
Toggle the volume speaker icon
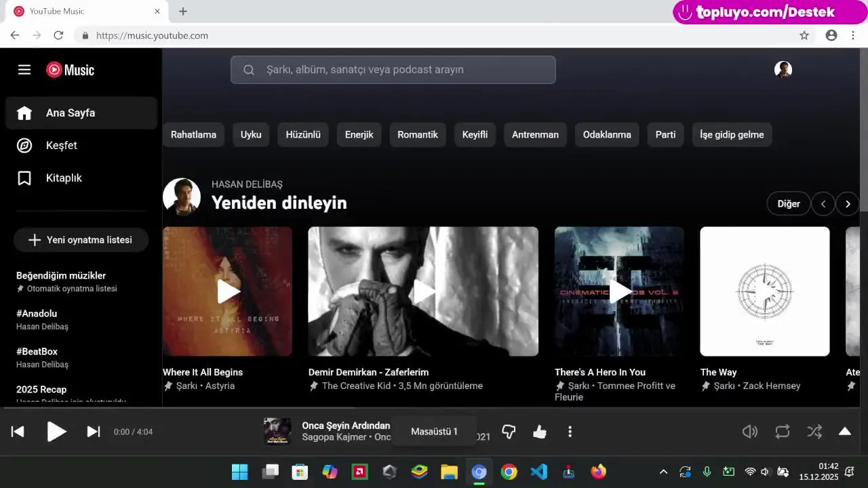tap(750, 432)
